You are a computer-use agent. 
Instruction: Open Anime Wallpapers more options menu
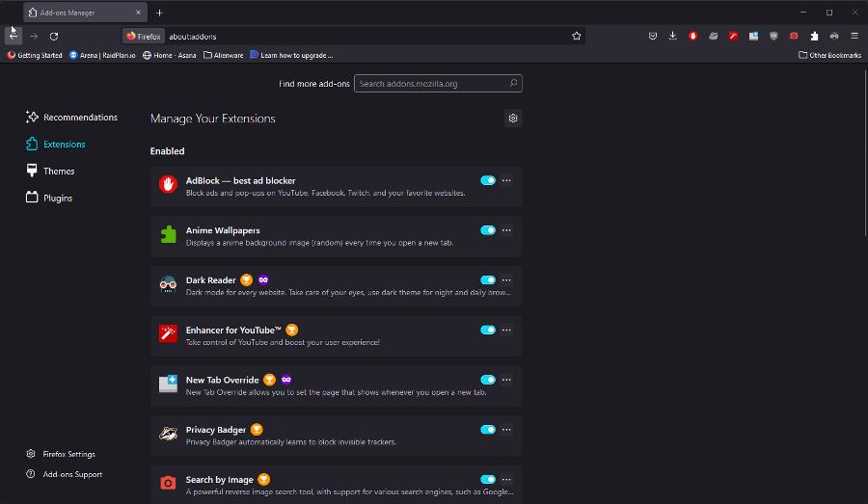click(506, 230)
